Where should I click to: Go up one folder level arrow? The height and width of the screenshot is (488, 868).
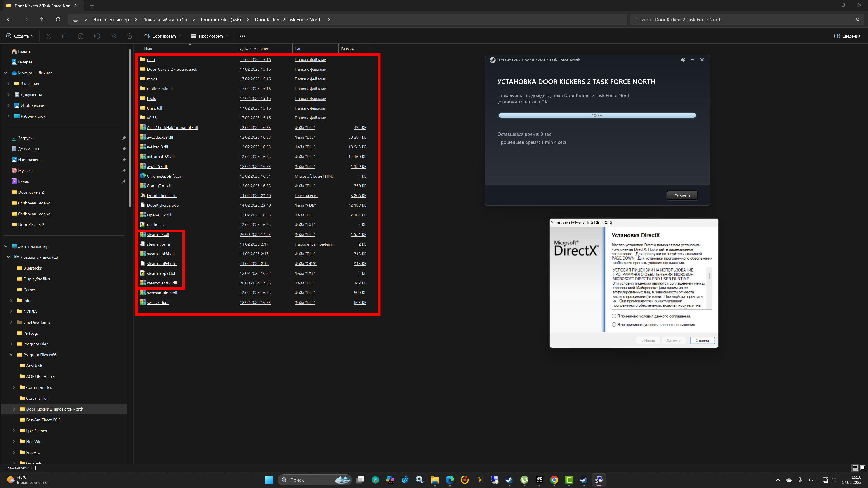41,19
